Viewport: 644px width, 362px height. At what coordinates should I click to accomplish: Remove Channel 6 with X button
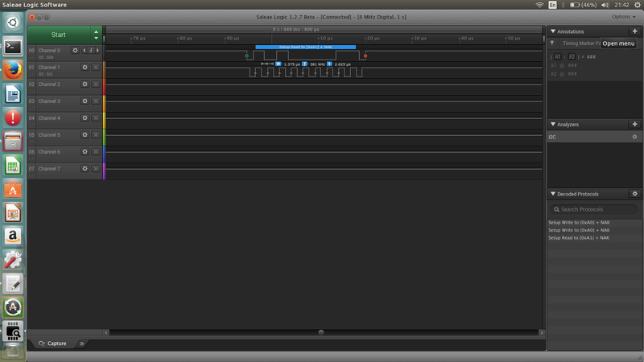coord(96,152)
